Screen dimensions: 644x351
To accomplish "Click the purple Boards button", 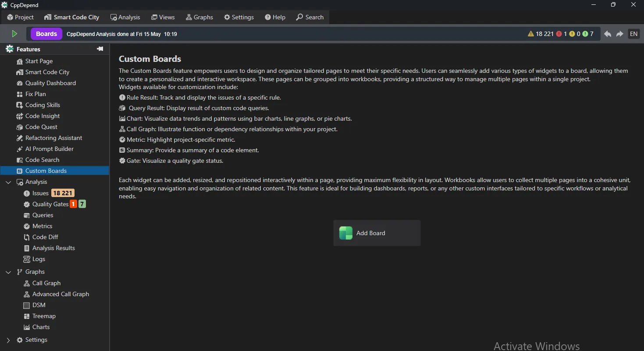I will coord(46,34).
